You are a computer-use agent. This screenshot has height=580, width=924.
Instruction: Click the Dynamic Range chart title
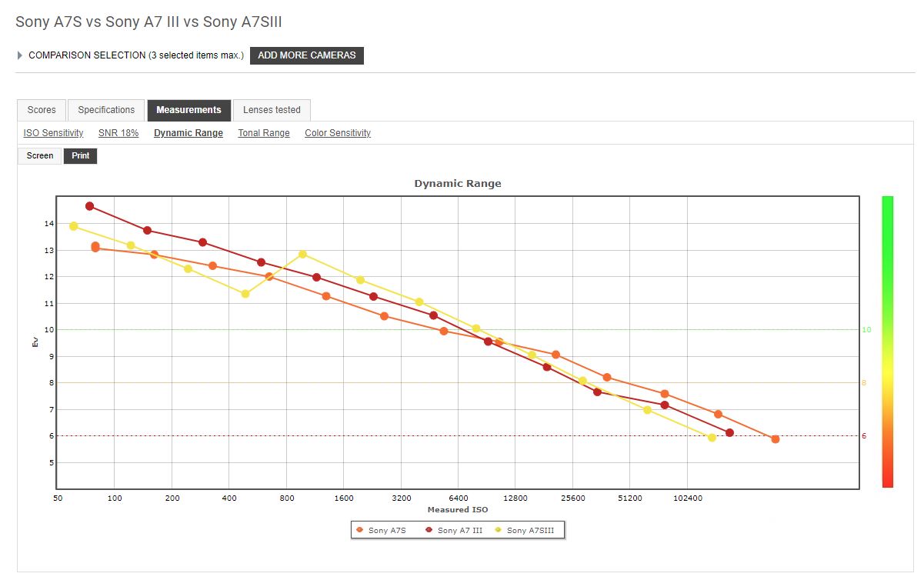click(x=458, y=183)
